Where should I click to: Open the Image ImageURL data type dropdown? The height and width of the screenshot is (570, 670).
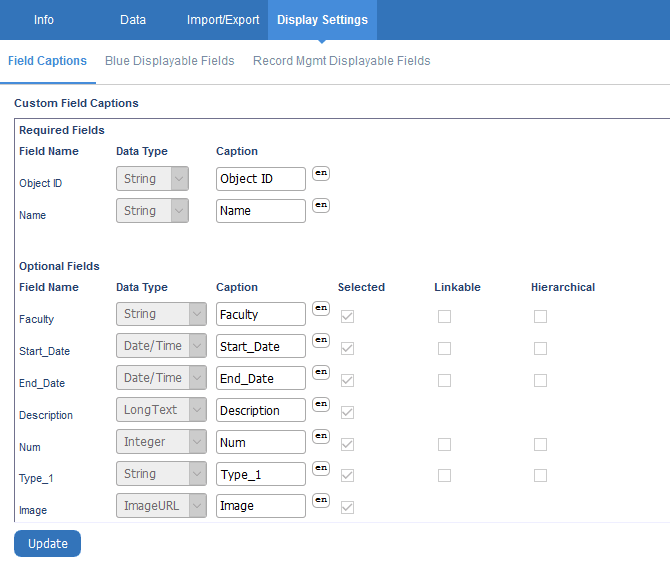pos(161,506)
